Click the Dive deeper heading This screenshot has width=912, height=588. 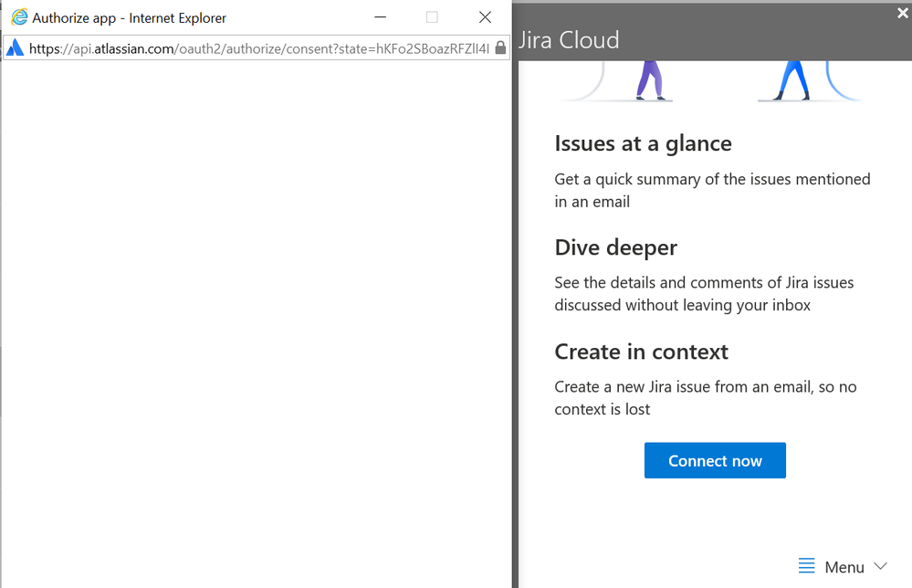coord(616,247)
